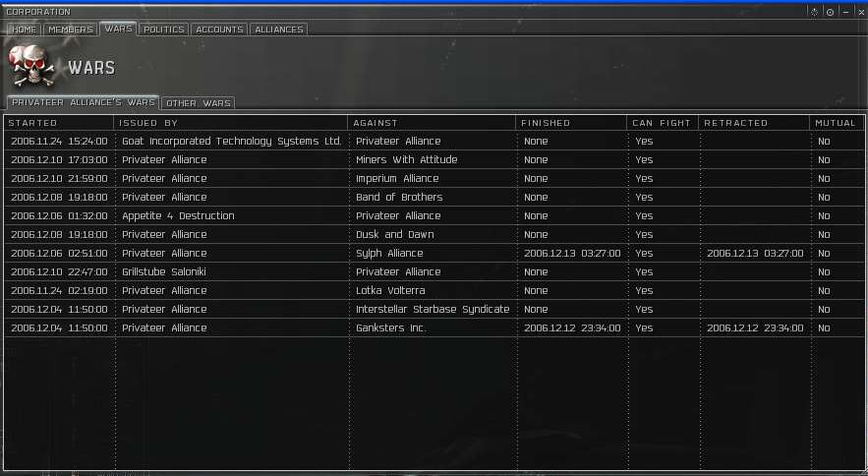Pin the Corporation window with the pin icon
The height and width of the screenshot is (476, 868).
tap(814, 12)
